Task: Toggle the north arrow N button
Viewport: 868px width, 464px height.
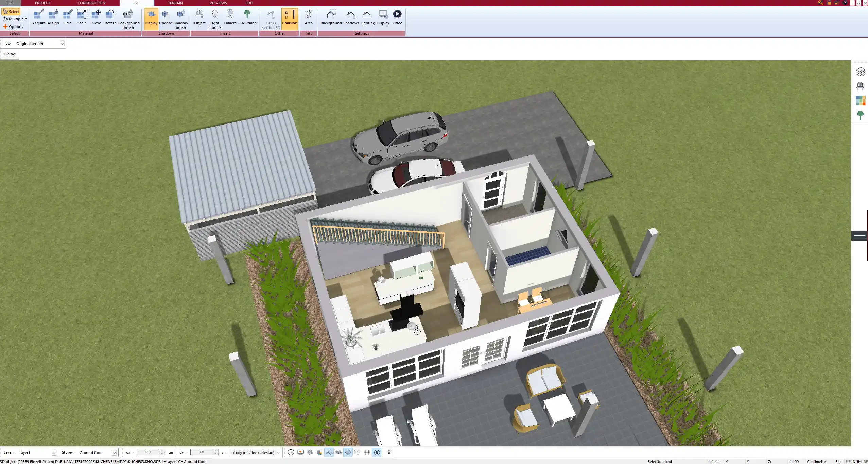Action: (x=377, y=452)
